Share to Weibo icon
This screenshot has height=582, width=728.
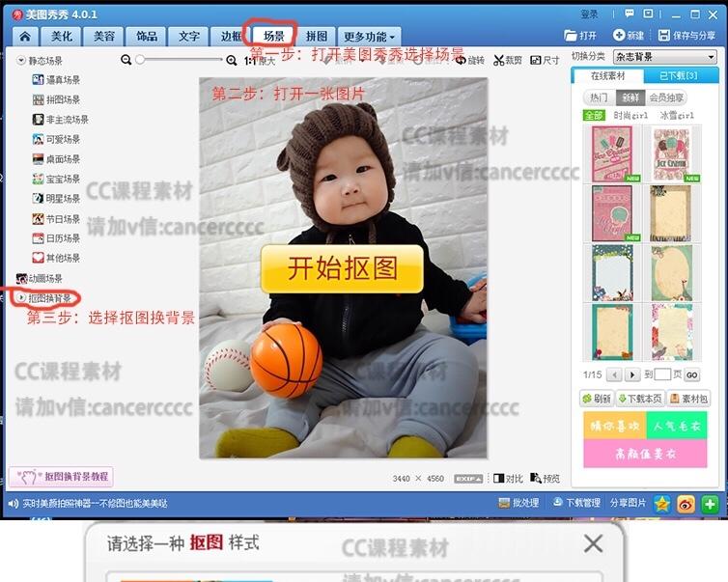686,504
